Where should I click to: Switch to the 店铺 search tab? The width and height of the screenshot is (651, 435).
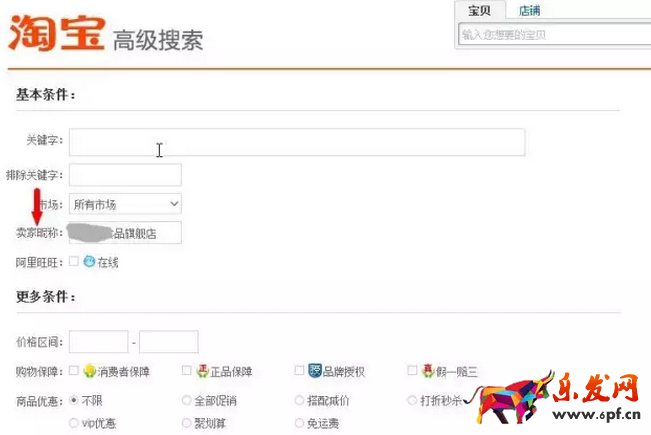point(529,11)
